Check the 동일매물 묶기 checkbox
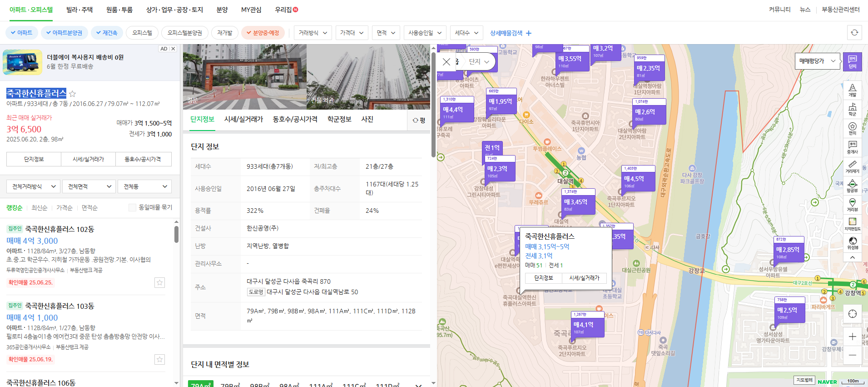 132,207
